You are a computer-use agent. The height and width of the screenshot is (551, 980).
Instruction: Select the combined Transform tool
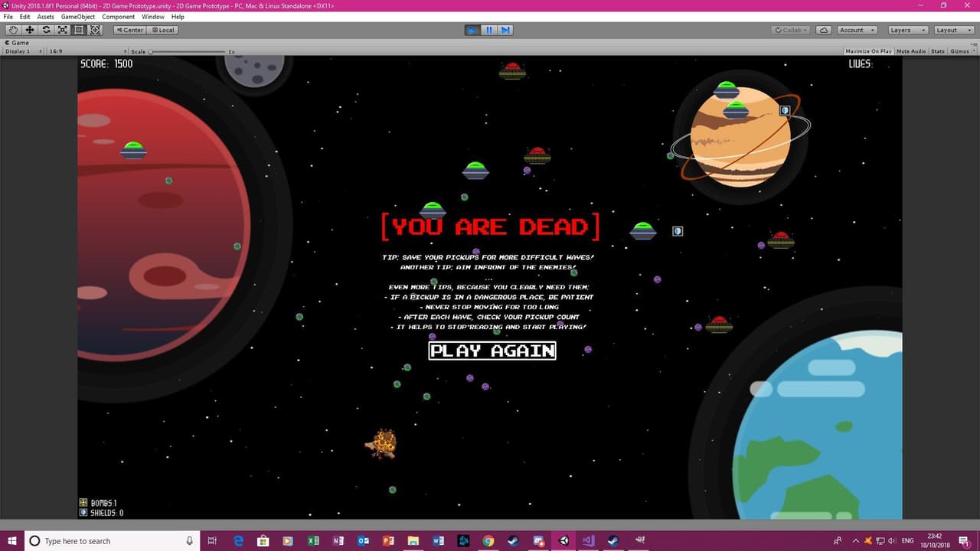click(96, 30)
